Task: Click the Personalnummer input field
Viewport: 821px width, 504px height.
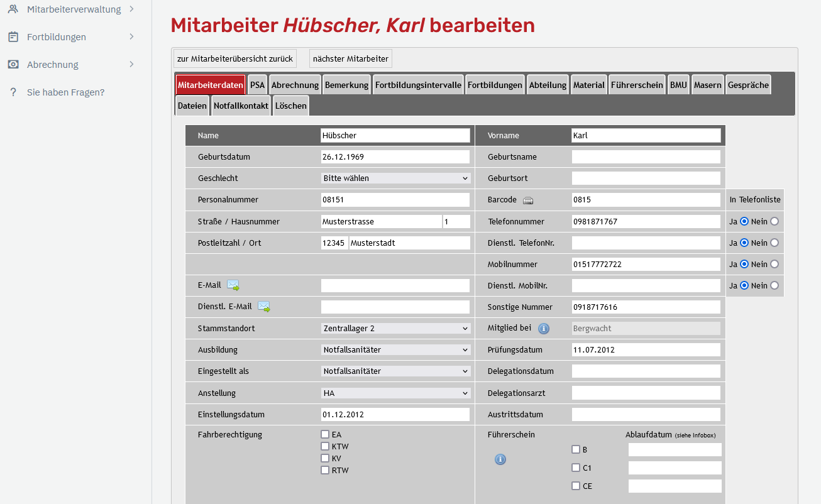Action: (x=395, y=200)
